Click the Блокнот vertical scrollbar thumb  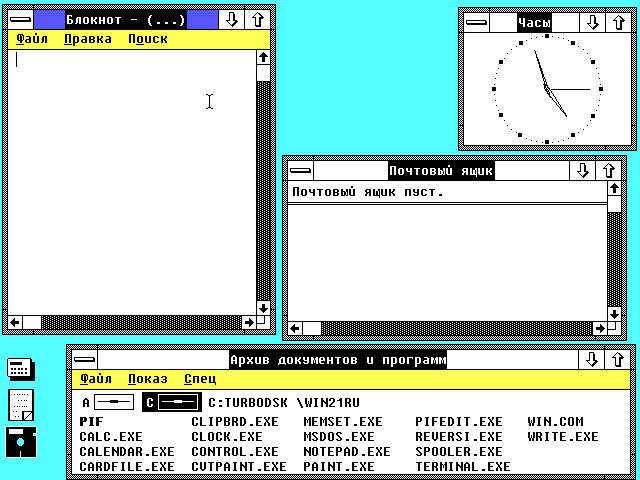coord(264,73)
